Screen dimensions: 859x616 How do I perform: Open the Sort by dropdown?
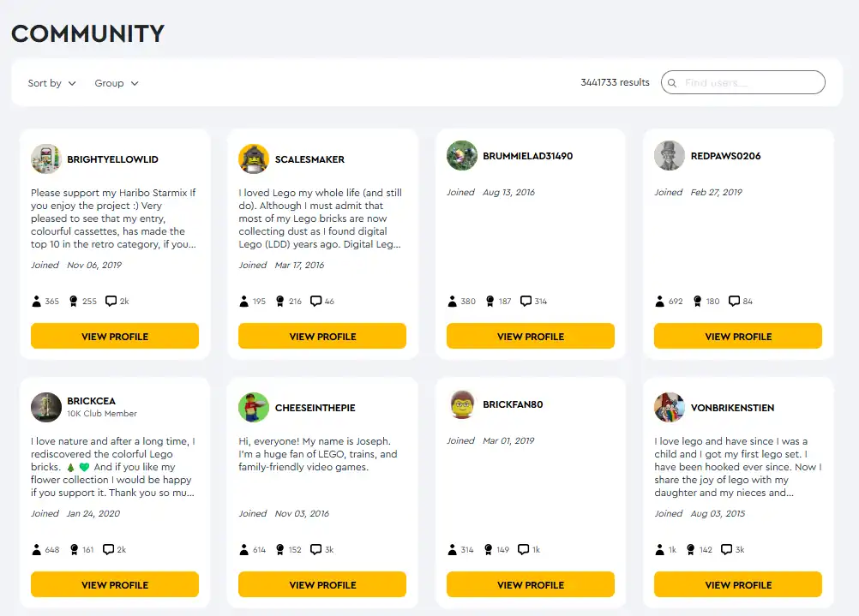[52, 83]
